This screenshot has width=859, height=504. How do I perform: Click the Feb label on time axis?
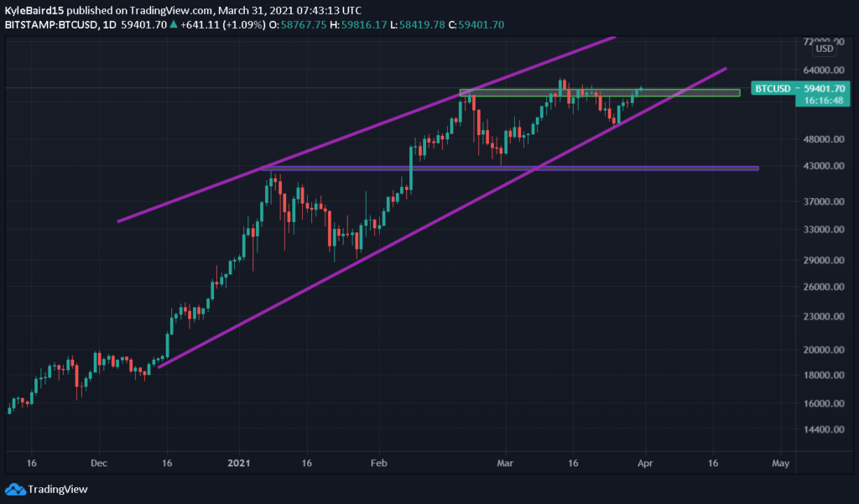pyautogui.click(x=378, y=464)
